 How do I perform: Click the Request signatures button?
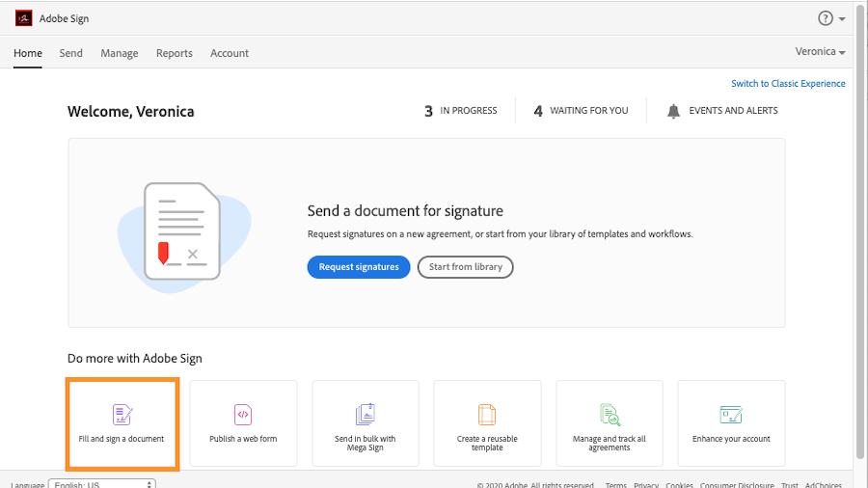(x=359, y=267)
